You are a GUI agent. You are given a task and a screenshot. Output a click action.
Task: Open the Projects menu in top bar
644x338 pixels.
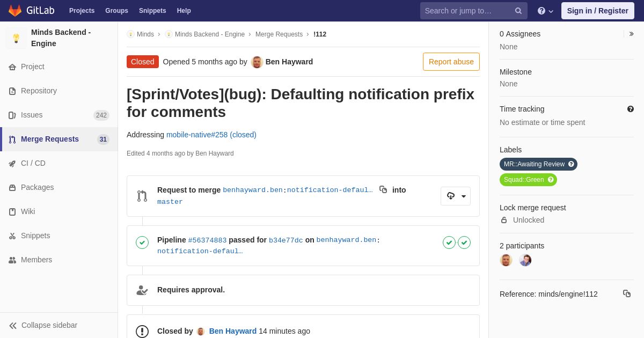click(82, 11)
